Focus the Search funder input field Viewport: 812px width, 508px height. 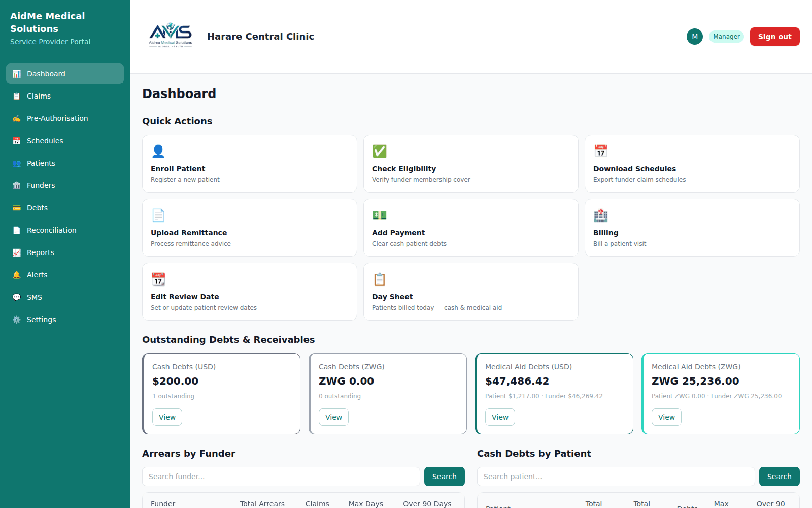click(281, 477)
